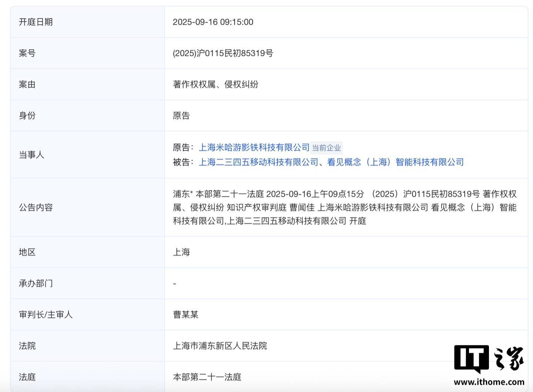This screenshot has width=533, height=392.
Task: Click the 案由 cell showing 著作权权属、侵权纠纷
Action: (216, 84)
